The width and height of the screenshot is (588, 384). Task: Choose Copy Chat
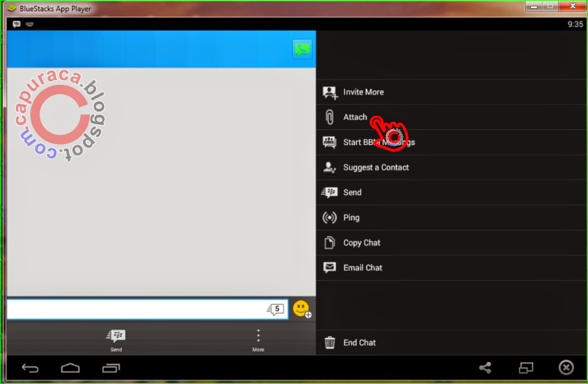(x=451, y=243)
